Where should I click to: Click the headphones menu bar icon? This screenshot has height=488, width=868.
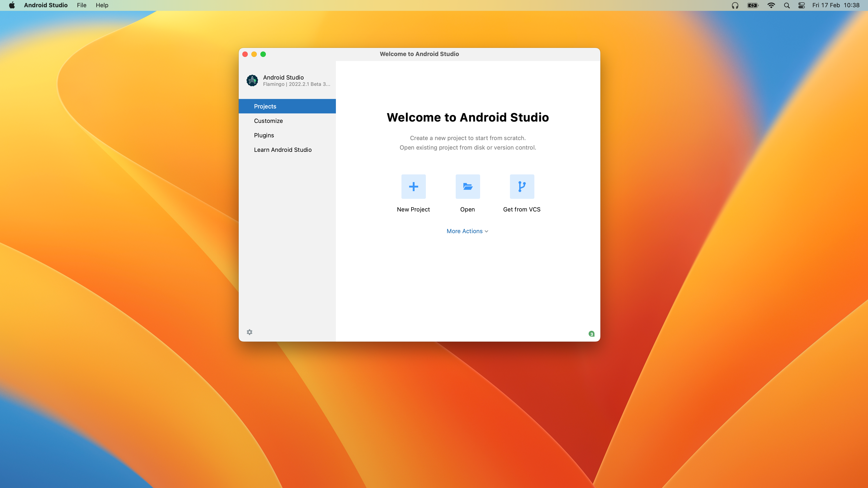[735, 5]
